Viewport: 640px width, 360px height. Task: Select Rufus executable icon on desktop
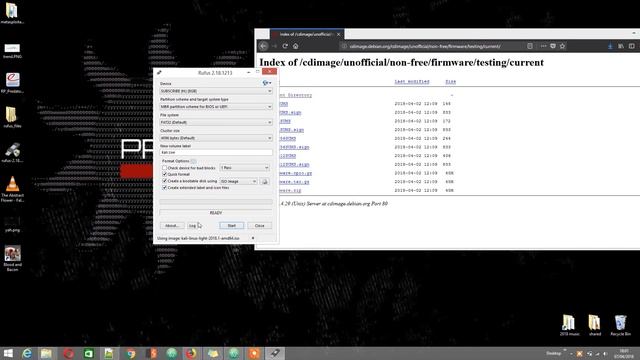[12, 153]
